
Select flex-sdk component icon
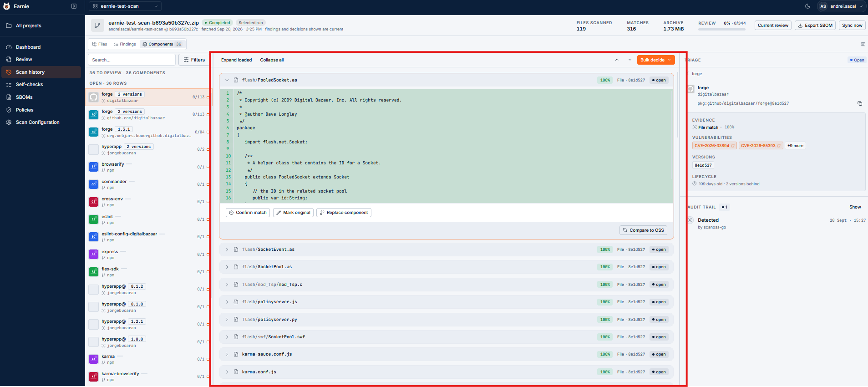coord(93,272)
